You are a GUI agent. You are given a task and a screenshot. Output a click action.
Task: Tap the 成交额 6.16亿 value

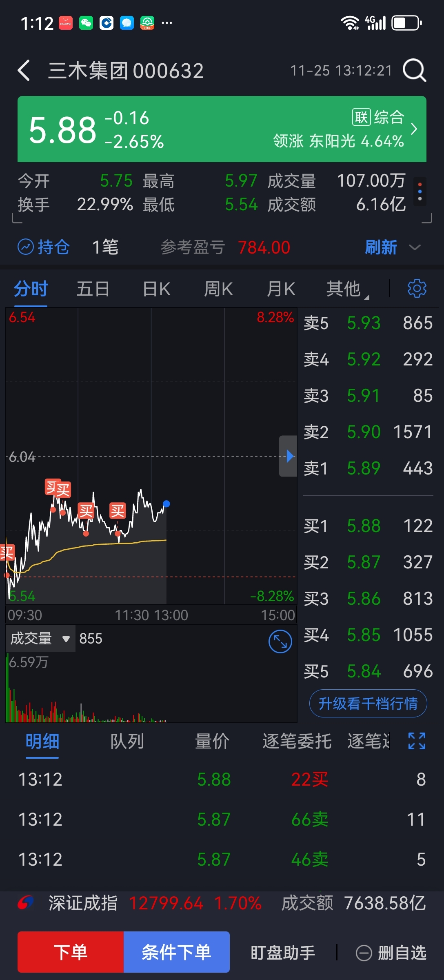381,204
